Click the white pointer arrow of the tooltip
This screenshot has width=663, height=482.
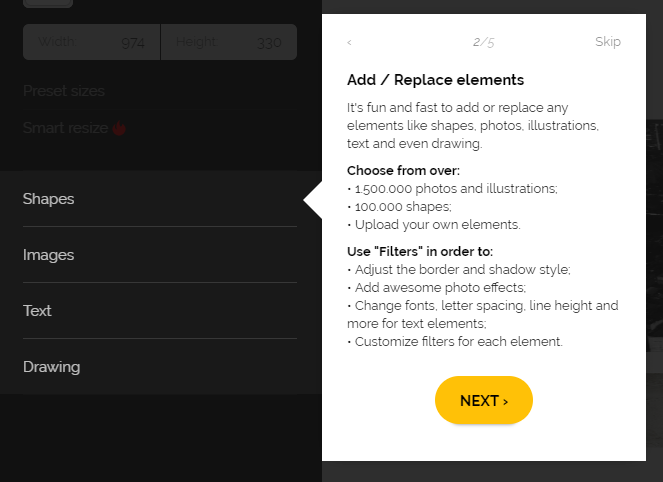click(x=313, y=200)
